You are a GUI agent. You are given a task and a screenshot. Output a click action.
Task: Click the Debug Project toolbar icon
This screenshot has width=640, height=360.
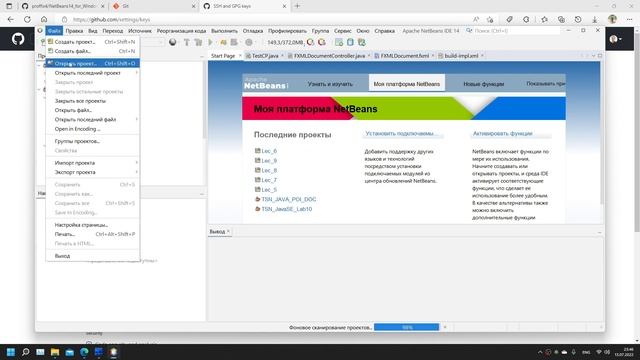point(223,42)
